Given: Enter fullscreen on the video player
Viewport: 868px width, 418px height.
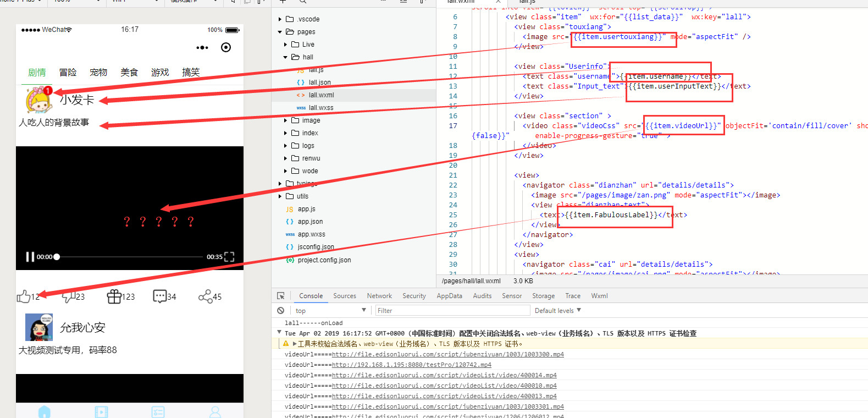Looking at the screenshot, I should click(x=229, y=257).
